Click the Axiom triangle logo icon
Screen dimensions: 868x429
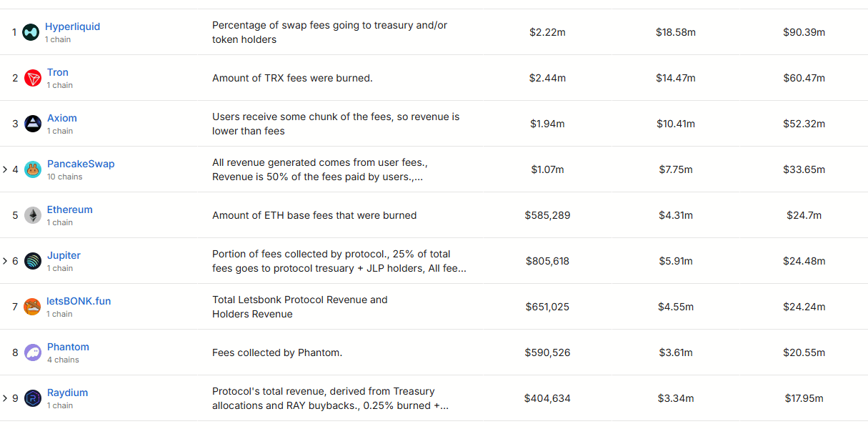33,124
